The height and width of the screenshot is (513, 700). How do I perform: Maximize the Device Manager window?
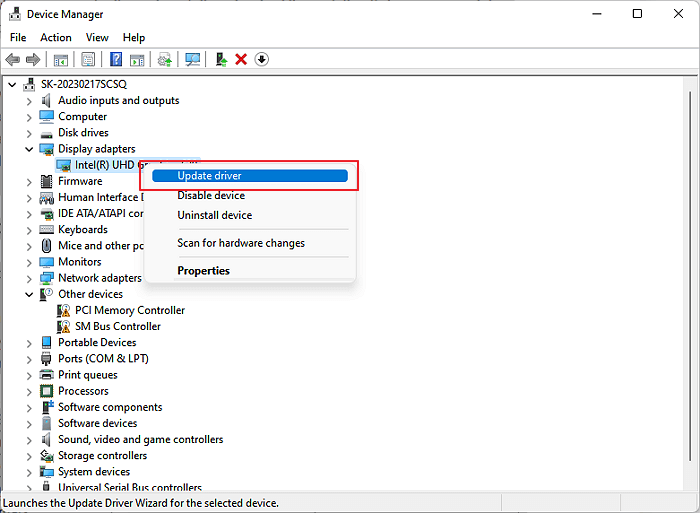[x=638, y=14]
